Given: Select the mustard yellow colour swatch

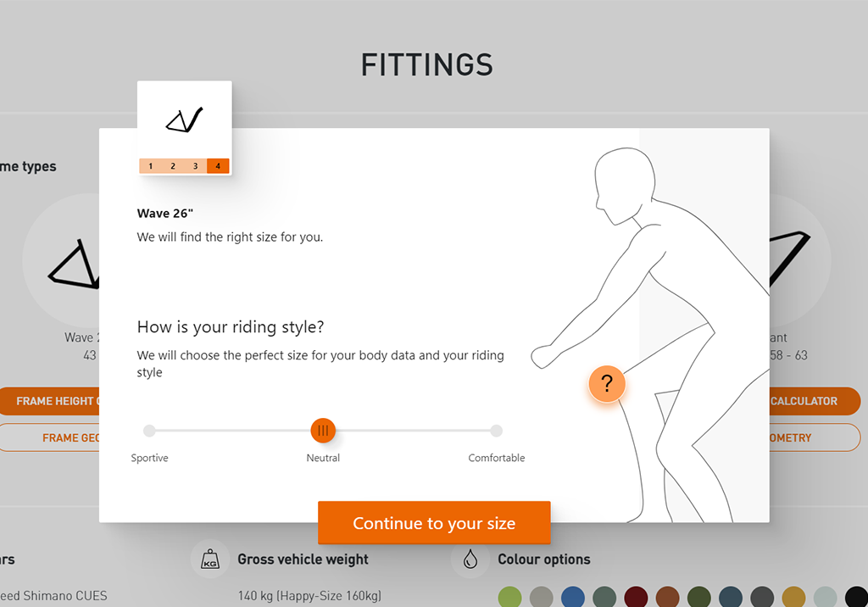Looking at the screenshot, I should [x=793, y=597].
